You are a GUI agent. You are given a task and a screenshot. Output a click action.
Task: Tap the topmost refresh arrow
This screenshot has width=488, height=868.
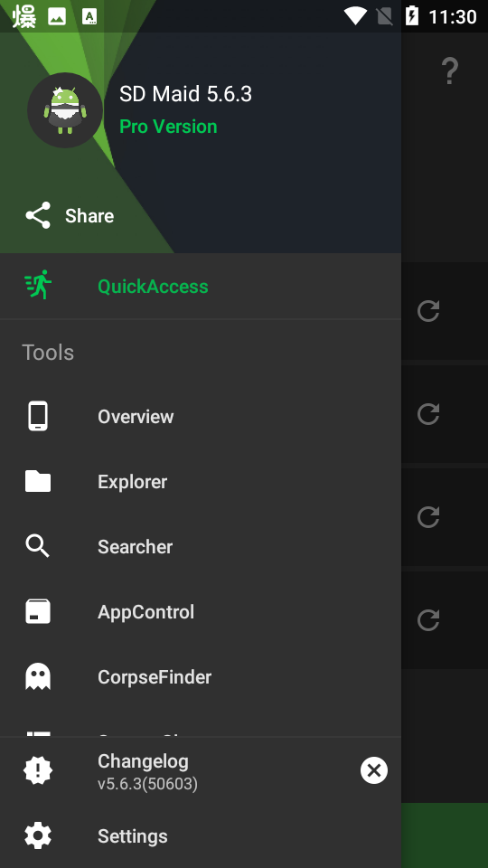click(428, 310)
